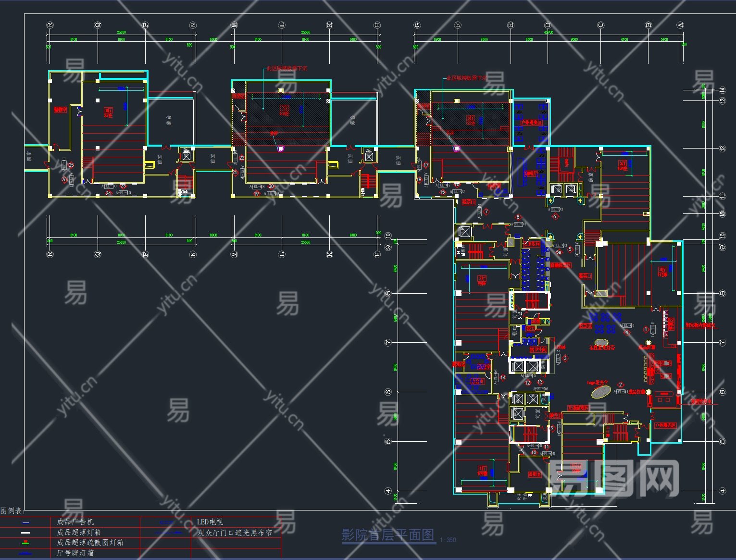Pick the red numbered marker 12
This screenshot has width=736, height=560.
(527, 383)
